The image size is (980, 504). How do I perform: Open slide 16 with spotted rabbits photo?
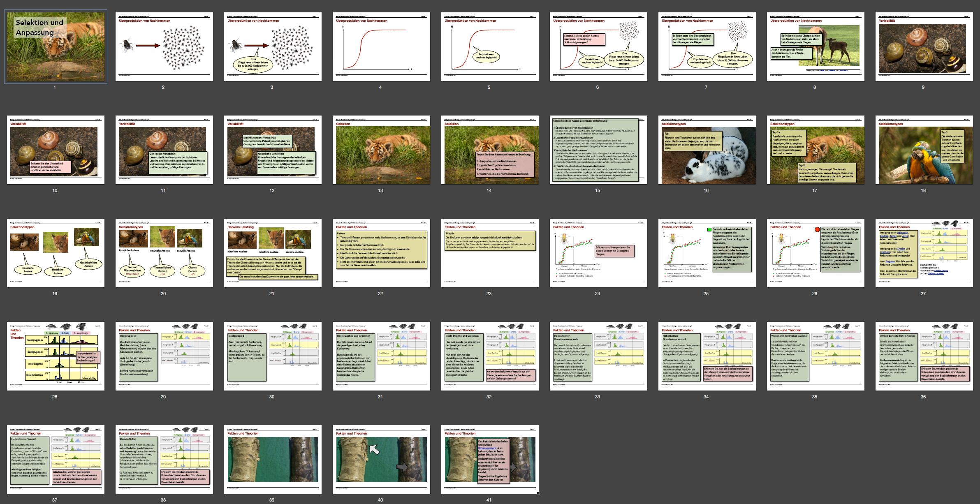[707, 150]
